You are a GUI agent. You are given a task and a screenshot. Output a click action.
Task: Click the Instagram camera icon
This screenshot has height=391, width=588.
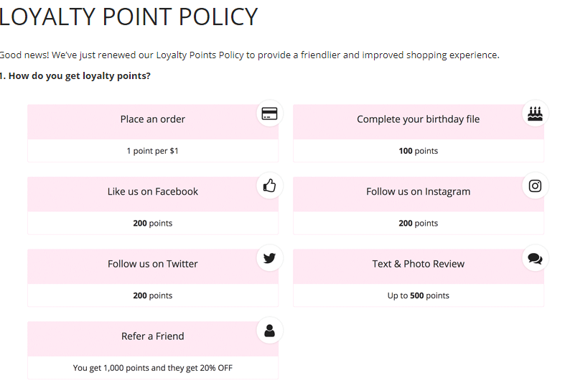535,185
